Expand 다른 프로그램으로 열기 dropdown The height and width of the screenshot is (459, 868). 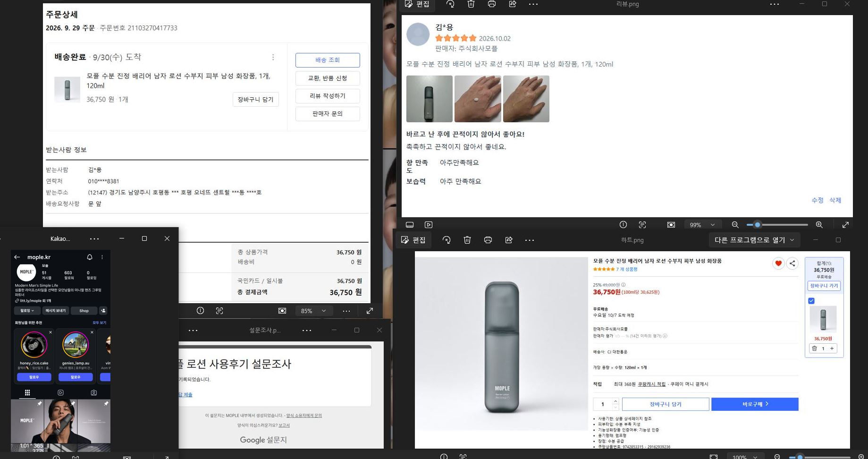click(x=754, y=240)
